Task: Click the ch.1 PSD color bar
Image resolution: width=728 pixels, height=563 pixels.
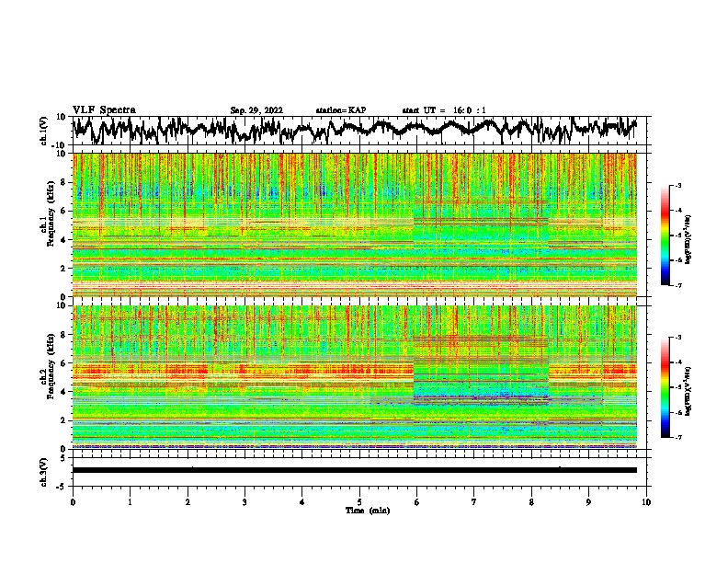Action: tap(665, 236)
